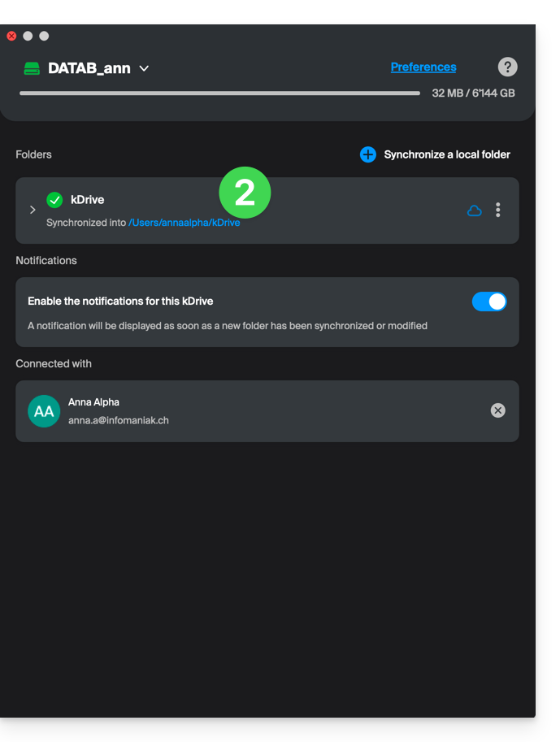Viewport: 560px width, 742px height.
Task: Click the green drive icon beside DATAB_ann
Action: tap(32, 68)
